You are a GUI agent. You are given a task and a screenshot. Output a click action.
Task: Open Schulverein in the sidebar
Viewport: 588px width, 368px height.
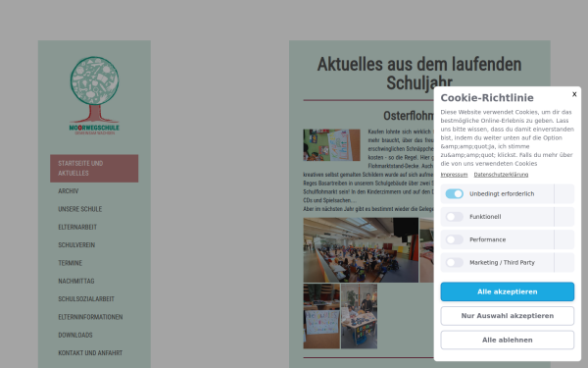click(76, 245)
